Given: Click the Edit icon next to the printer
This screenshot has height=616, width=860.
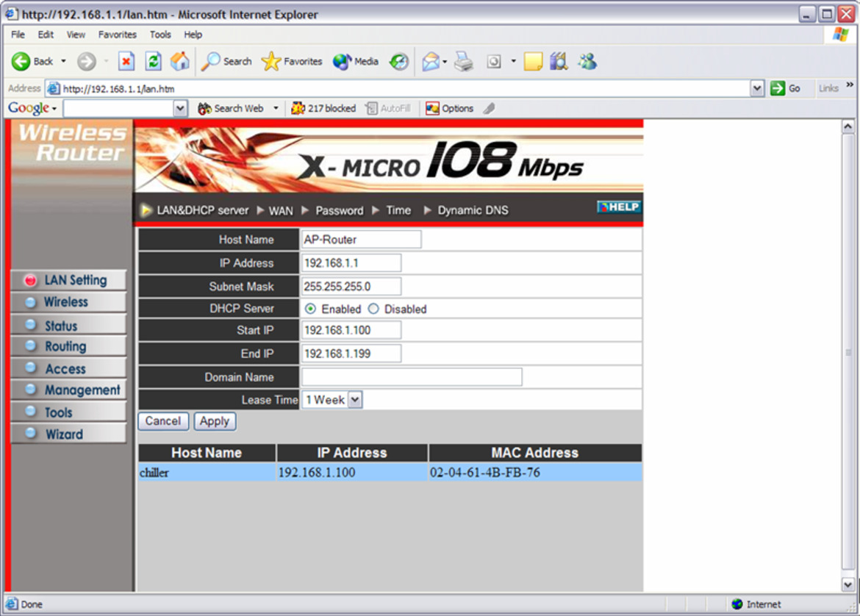Looking at the screenshot, I should coord(494,62).
